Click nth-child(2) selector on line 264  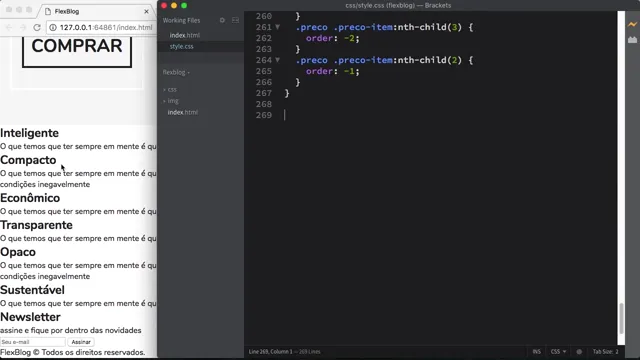pos(429,60)
